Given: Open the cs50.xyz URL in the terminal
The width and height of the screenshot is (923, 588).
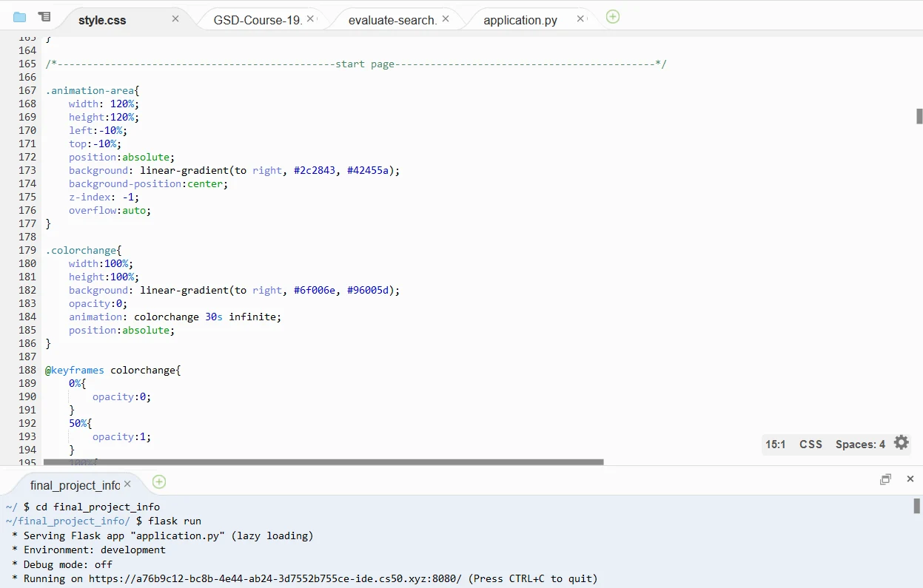Looking at the screenshot, I should coord(275,578).
